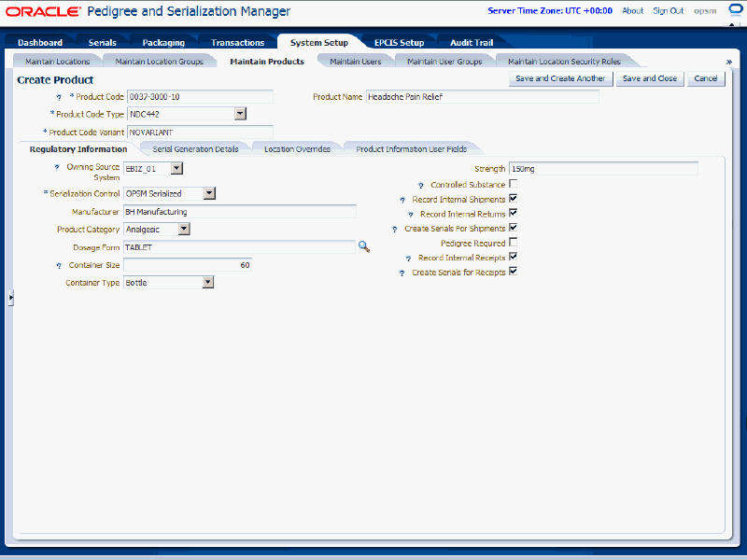The image size is (747, 560).
Task: Click into the Product Code field
Action: (200, 97)
